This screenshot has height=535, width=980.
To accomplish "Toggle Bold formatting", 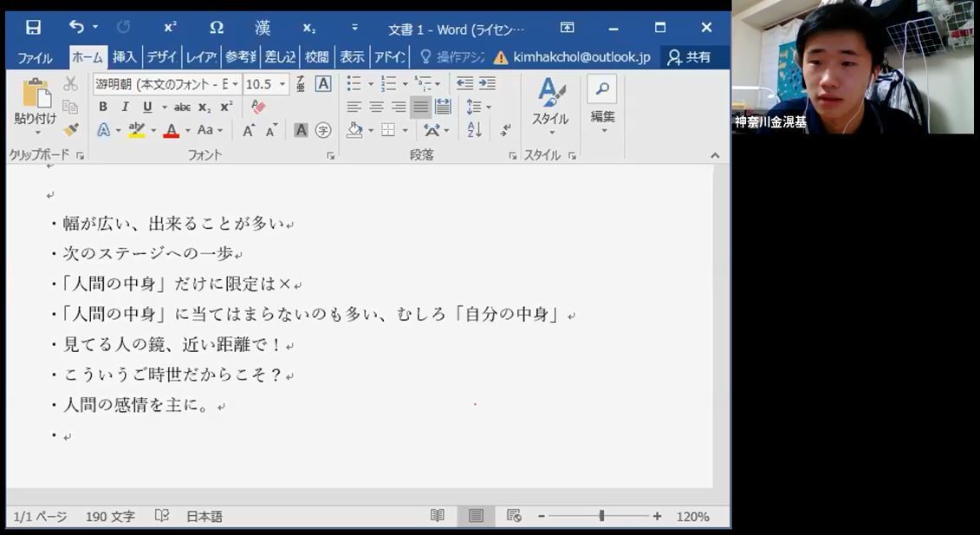I will tap(103, 107).
